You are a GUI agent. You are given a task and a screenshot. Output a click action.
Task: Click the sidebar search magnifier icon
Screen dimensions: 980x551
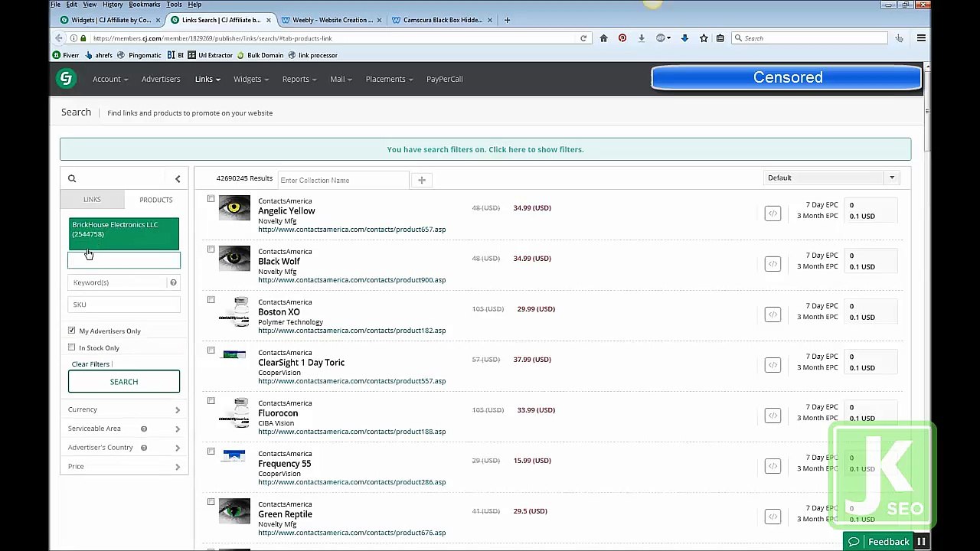(x=72, y=178)
